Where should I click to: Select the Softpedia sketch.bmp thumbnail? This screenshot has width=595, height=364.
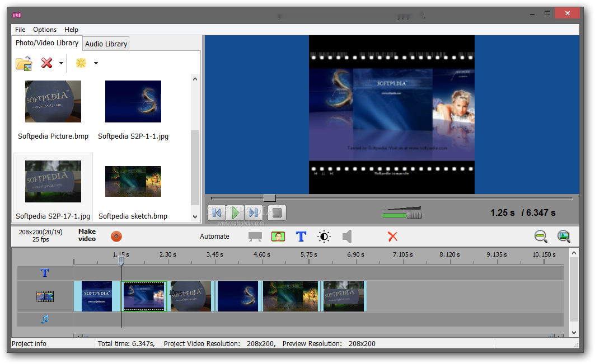click(133, 181)
